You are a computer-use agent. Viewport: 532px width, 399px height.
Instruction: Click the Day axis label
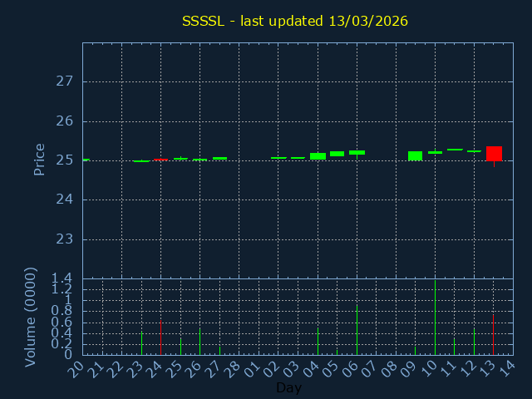coord(288,388)
